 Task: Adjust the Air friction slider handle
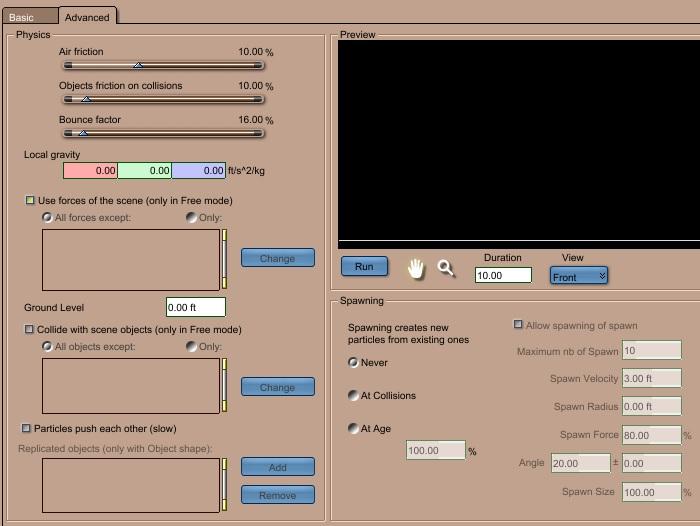[x=138, y=65]
